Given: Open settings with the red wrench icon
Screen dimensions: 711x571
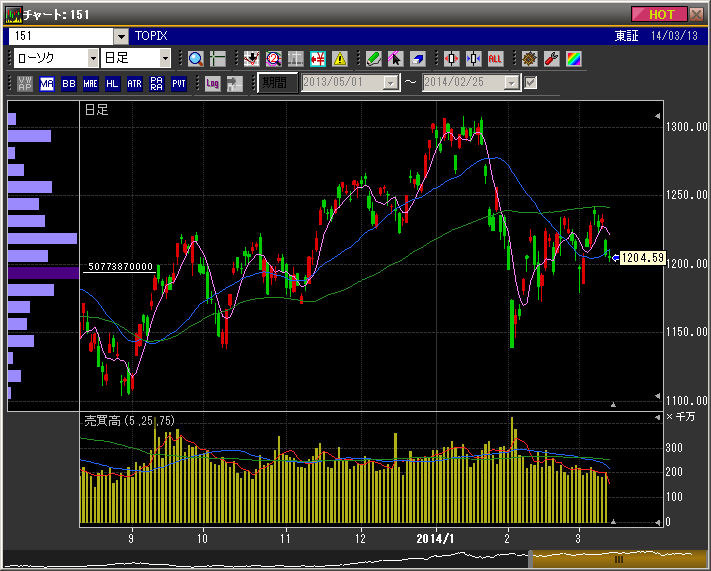Looking at the screenshot, I should click(550, 59).
